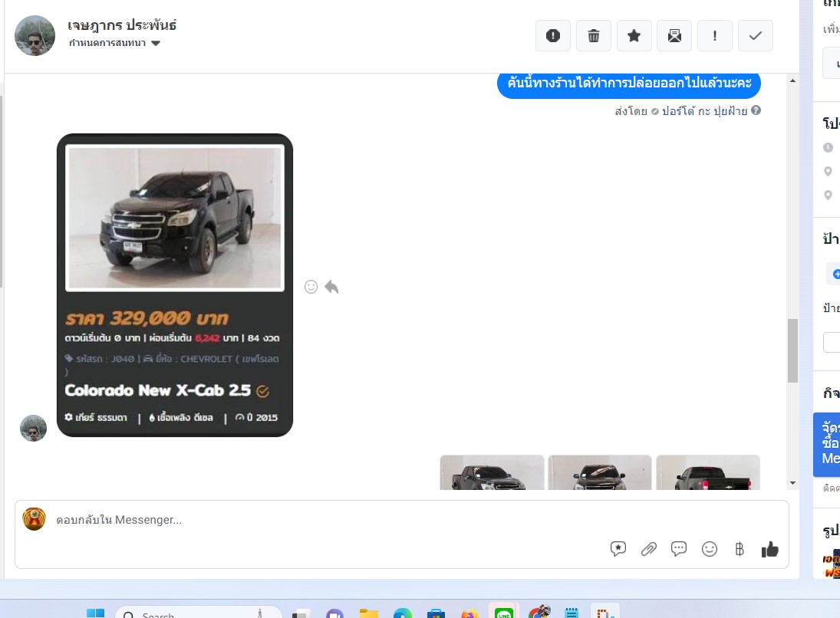The image size is (840, 618).
Task: Click the เจษฎากร ประพันธ์ profile picture in header
Action: [x=35, y=35]
